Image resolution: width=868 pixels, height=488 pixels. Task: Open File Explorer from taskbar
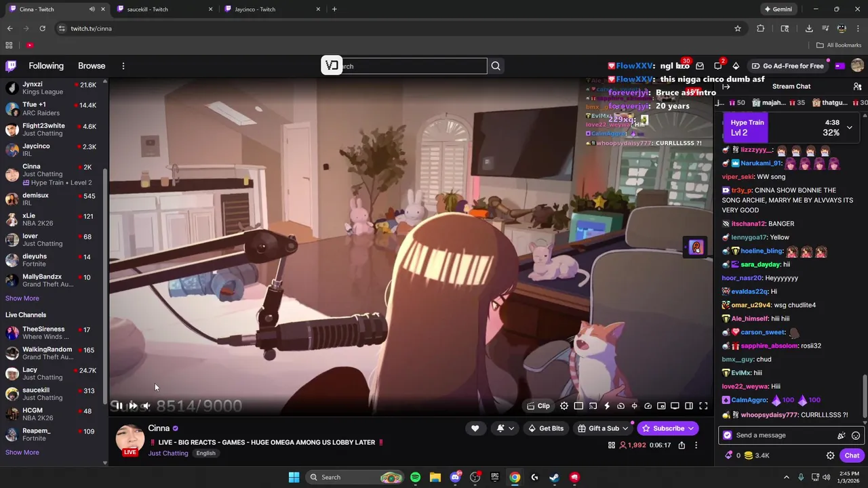coord(435,477)
